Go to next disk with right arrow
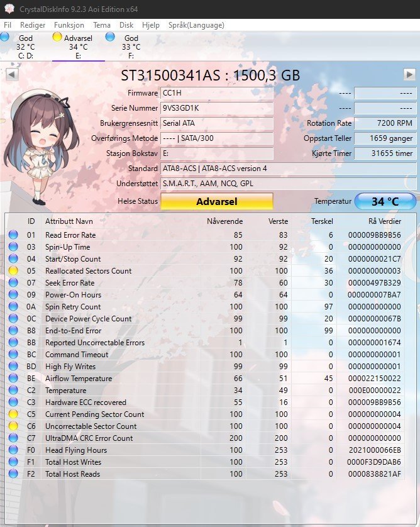 point(409,74)
